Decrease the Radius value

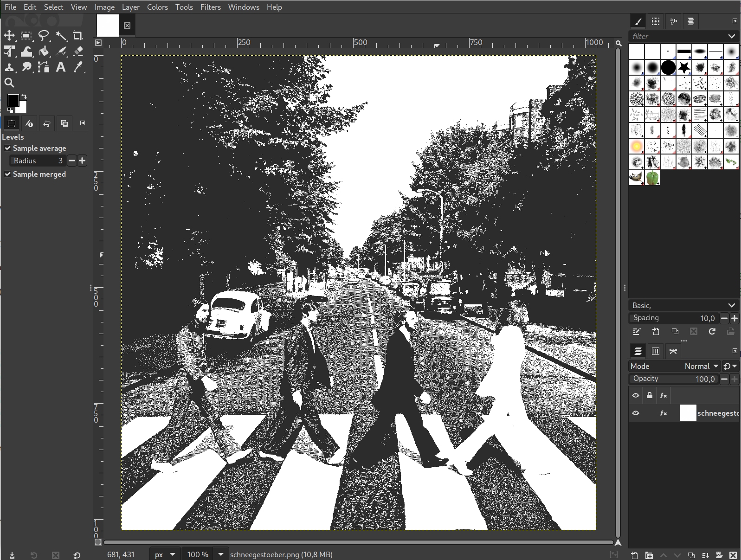(x=72, y=161)
